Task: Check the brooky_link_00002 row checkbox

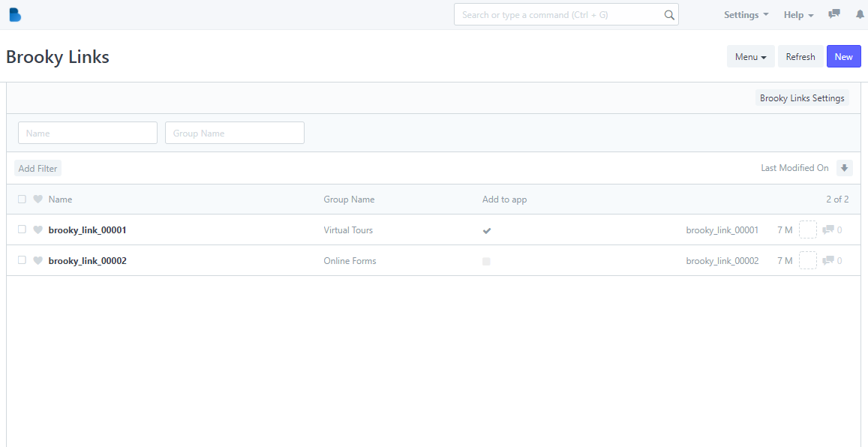Action: pyautogui.click(x=23, y=260)
